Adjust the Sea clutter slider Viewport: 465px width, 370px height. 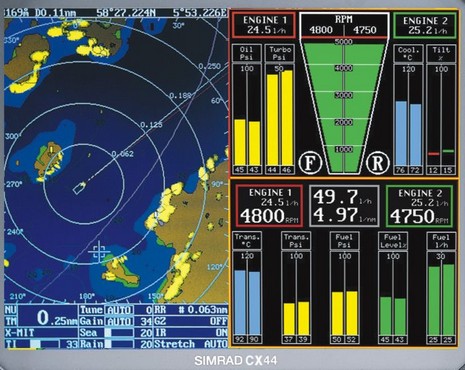(x=119, y=333)
